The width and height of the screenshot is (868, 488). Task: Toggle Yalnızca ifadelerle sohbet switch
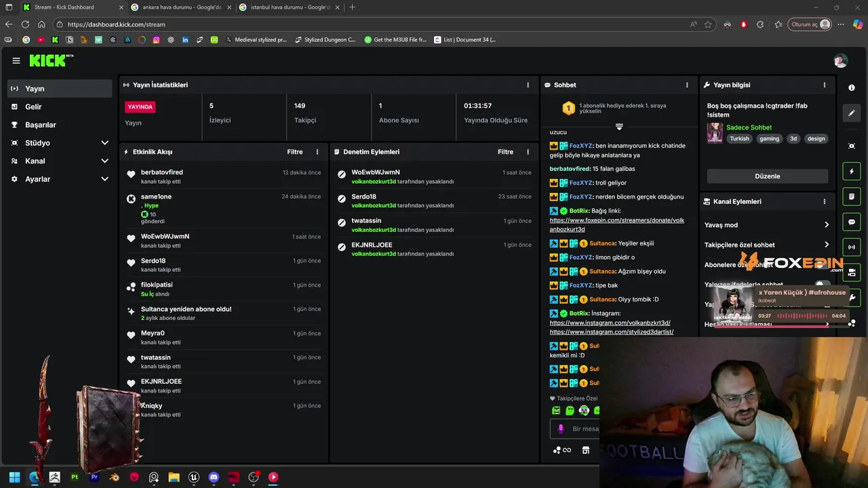pyautogui.click(x=823, y=285)
